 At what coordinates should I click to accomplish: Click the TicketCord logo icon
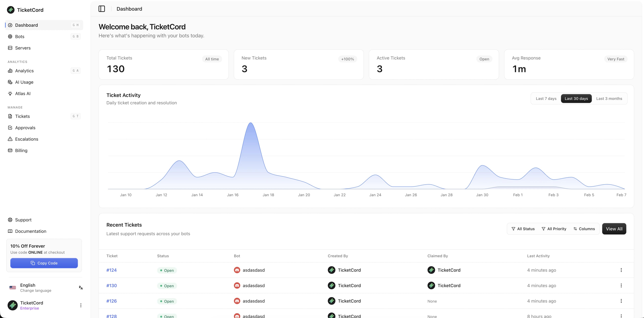pyautogui.click(x=11, y=10)
